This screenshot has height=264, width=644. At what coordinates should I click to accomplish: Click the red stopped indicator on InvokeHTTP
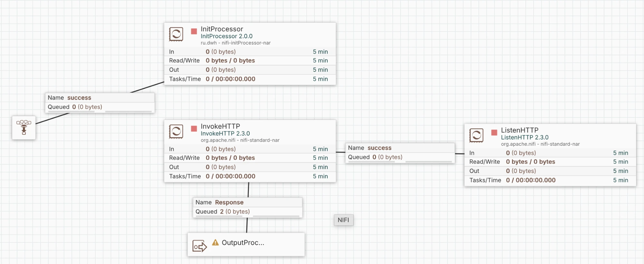click(194, 129)
